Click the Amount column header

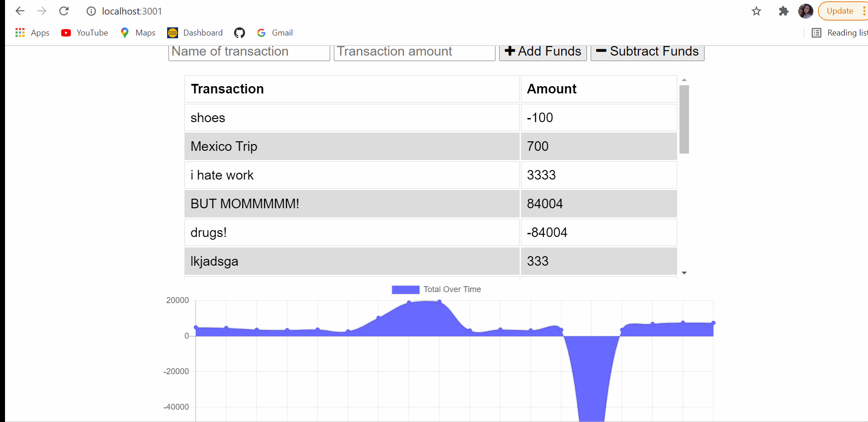(x=599, y=89)
